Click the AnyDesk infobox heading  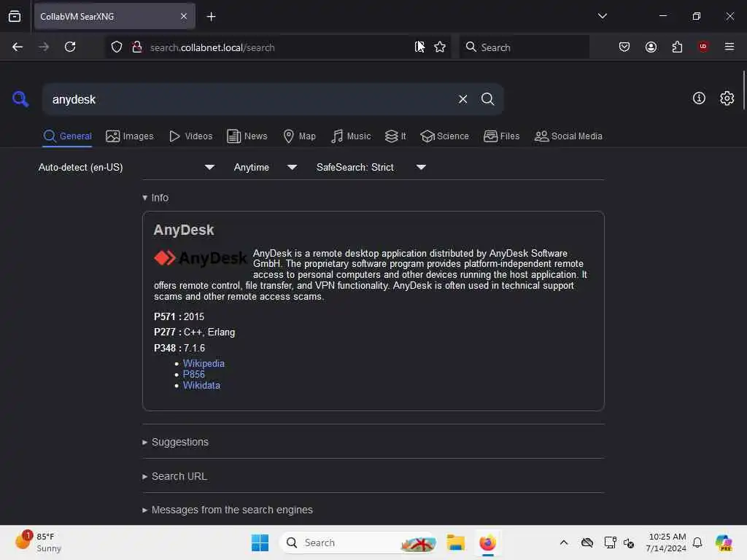[x=184, y=230]
